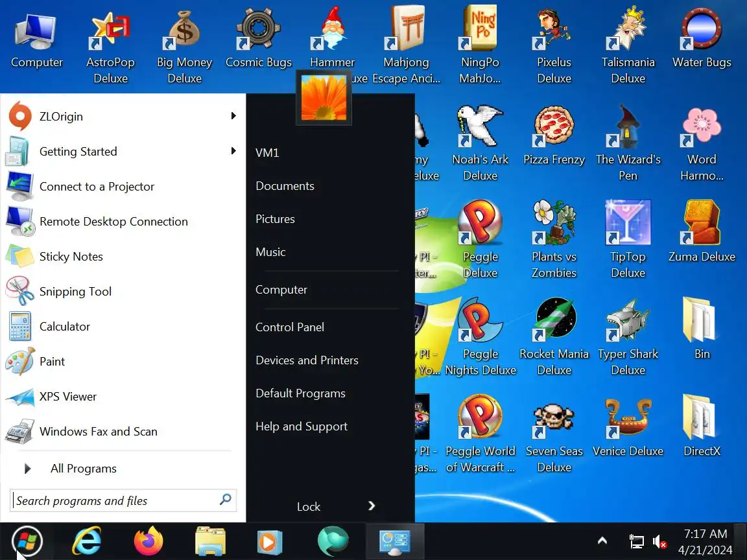Open the DirectX folder on desktop

pos(702,426)
